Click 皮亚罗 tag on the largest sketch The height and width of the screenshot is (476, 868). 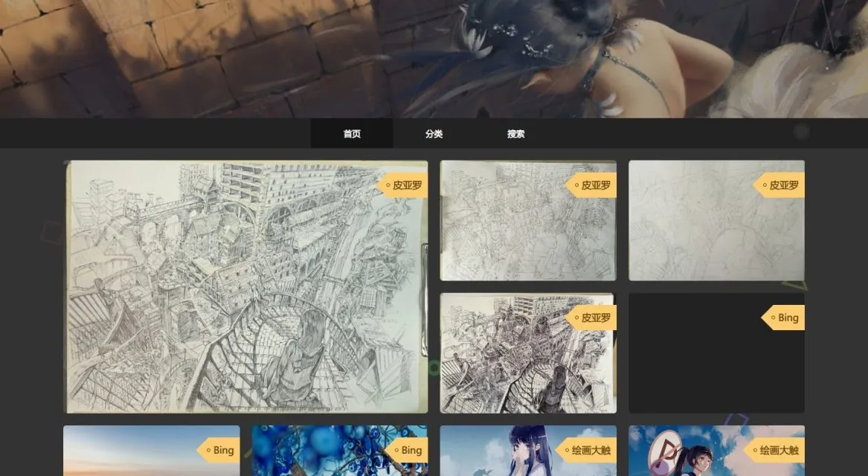[403, 185]
